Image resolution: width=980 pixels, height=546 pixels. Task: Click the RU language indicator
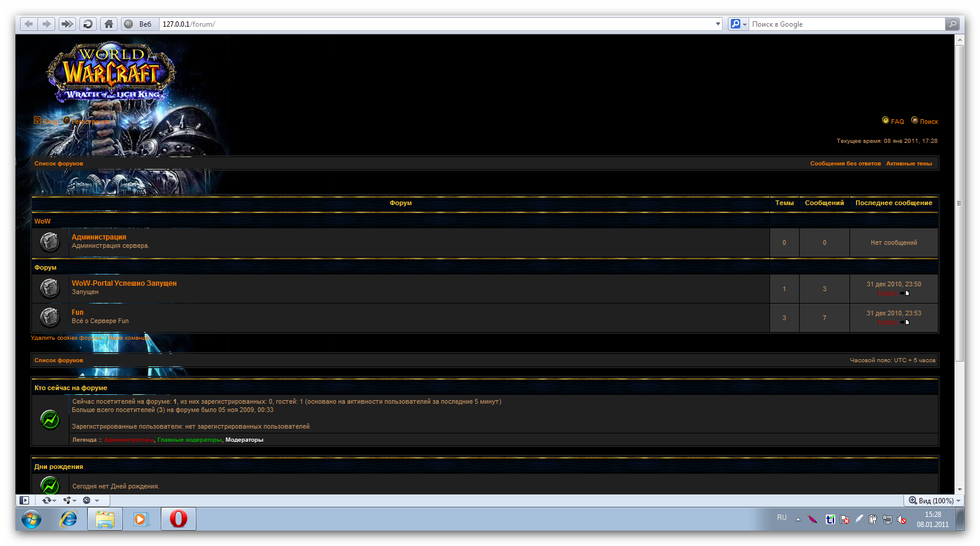point(782,518)
